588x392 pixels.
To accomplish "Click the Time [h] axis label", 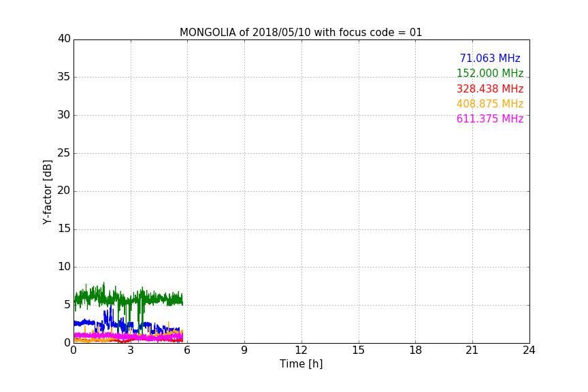I will (301, 364).
